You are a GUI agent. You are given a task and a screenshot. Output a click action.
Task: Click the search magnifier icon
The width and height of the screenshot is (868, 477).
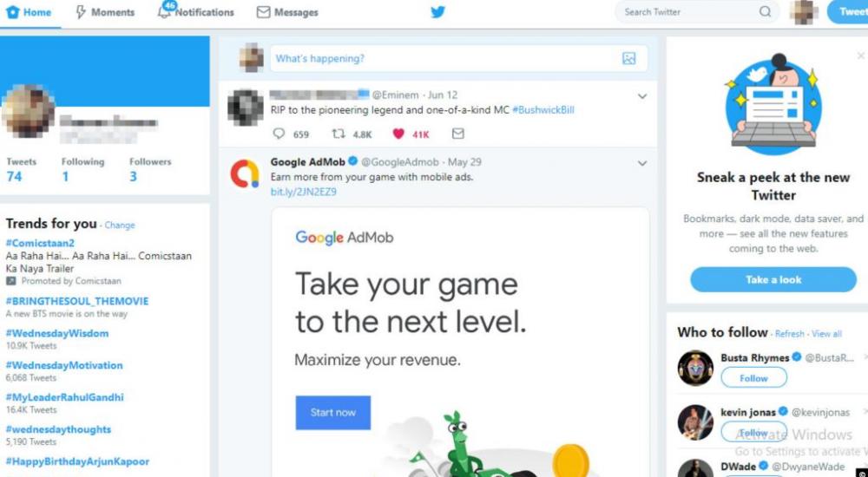coord(765,12)
